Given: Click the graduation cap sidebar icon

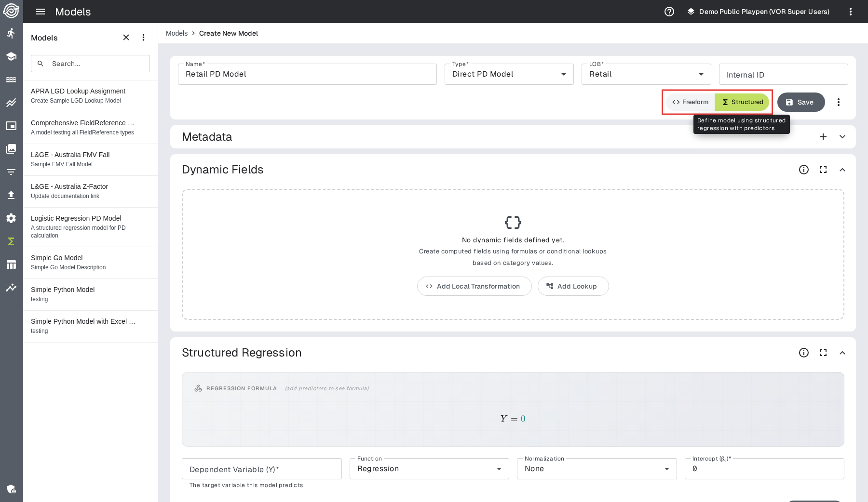Looking at the screenshot, I should point(11,56).
